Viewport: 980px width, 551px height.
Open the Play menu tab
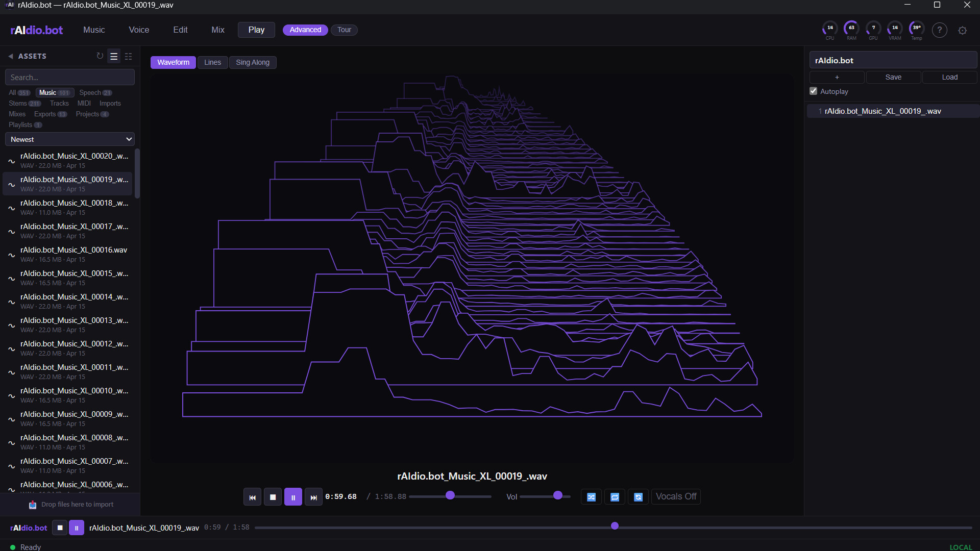pyautogui.click(x=256, y=30)
